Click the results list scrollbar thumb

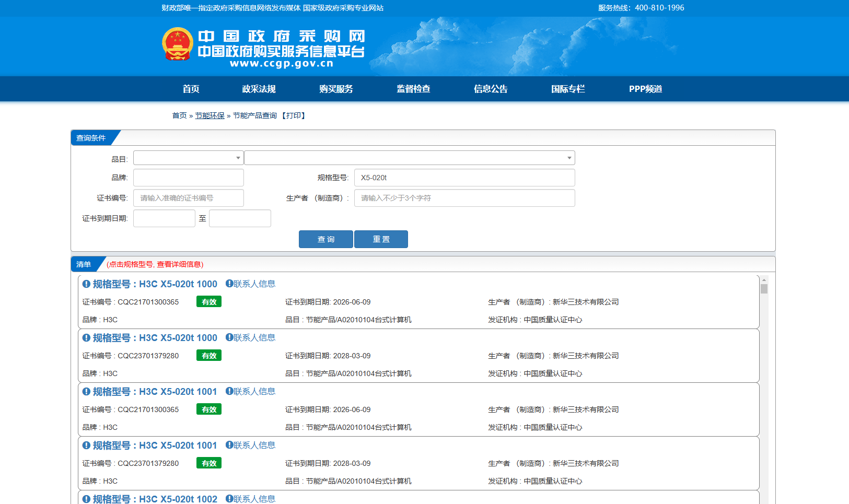pos(764,289)
